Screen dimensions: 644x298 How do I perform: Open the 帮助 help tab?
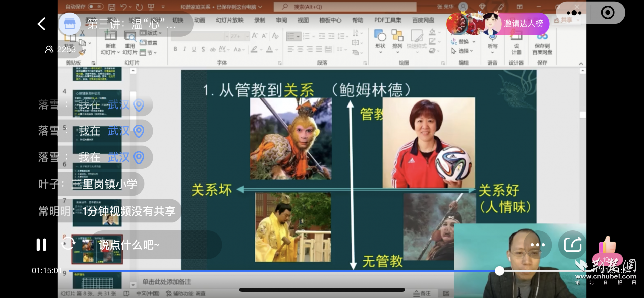coord(358,20)
